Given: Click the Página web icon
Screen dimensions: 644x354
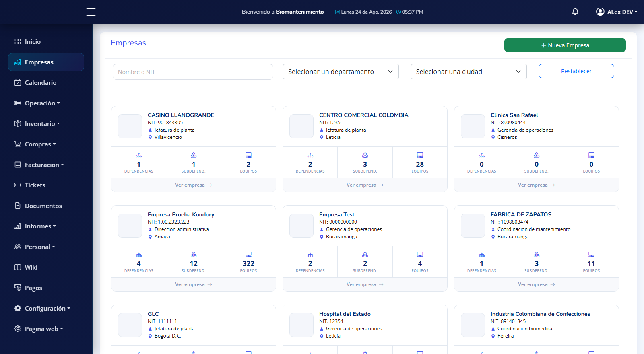Looking at the screenshot, I should point(18,329).
